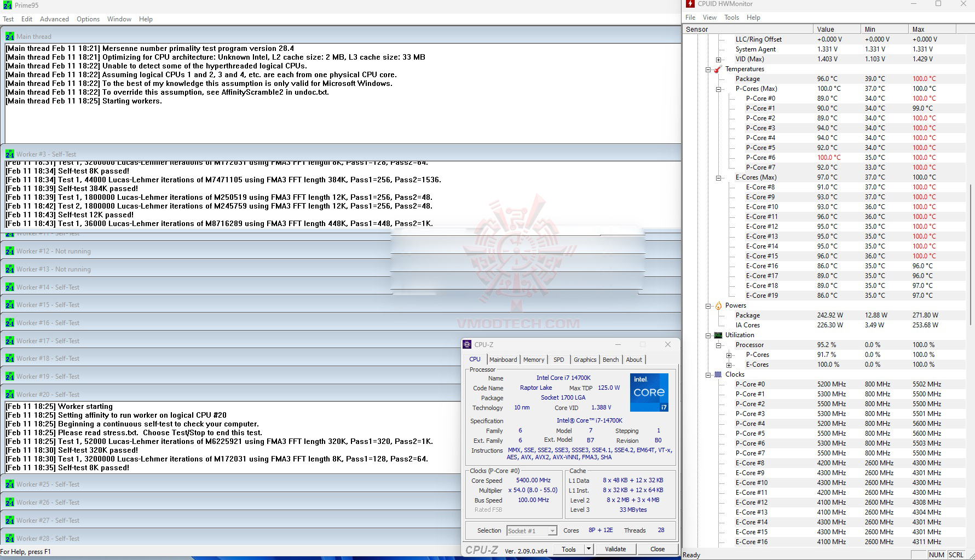Open the Test menu in Prime95
The height and width of the screenshot is (560, 975).
pyautogui.click(x=8, y=19)
